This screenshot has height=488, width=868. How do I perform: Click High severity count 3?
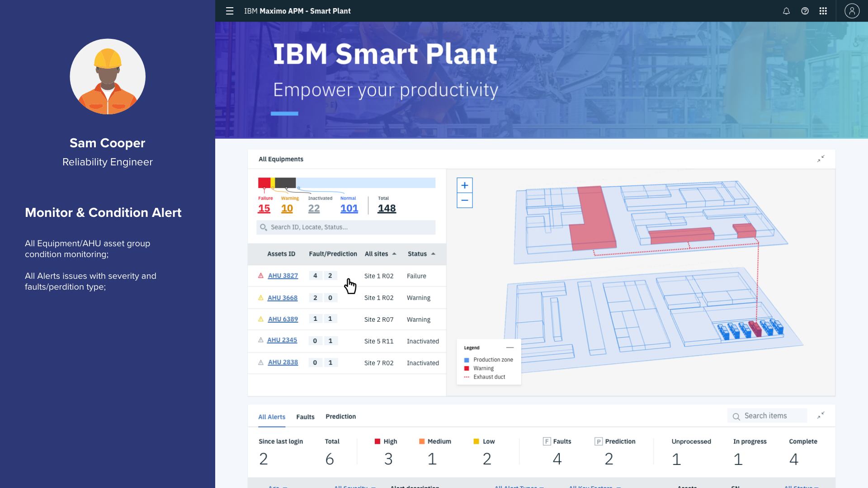pyautogui.click(x=388, y=459)
